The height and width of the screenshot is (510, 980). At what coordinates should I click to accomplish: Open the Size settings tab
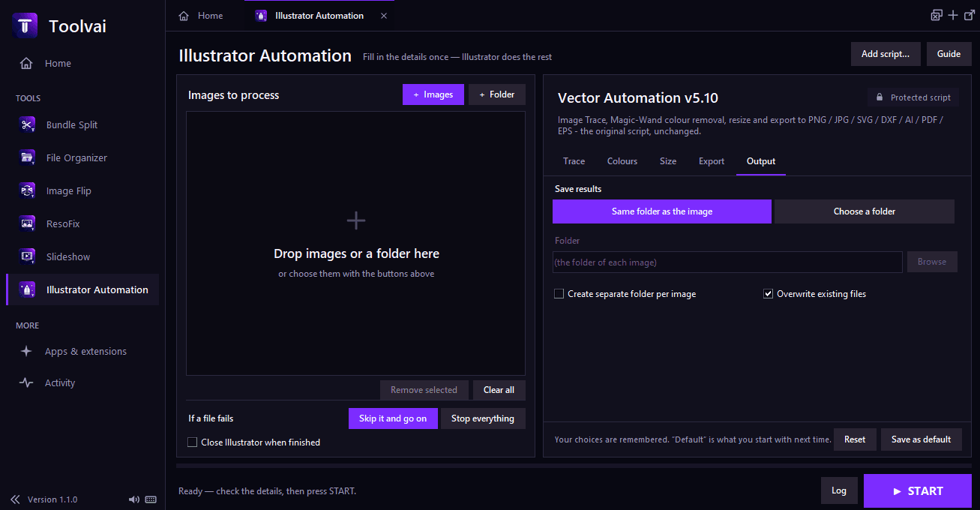668,161
